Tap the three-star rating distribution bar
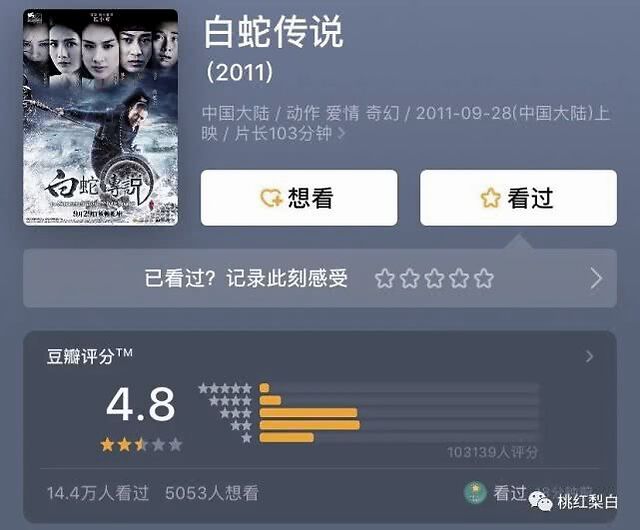This screenshot has width=640, height=530. [x=399, y=413]
